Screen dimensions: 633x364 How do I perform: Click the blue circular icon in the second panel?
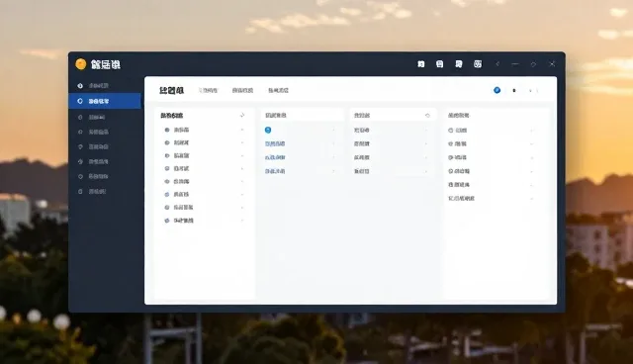pyautogui.click(x=268, y=130)
